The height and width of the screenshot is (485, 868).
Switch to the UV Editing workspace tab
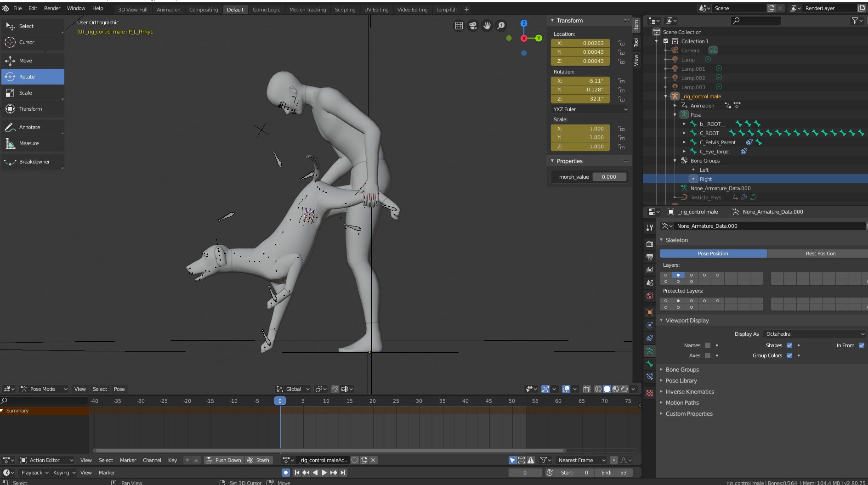tap(376, 10)
